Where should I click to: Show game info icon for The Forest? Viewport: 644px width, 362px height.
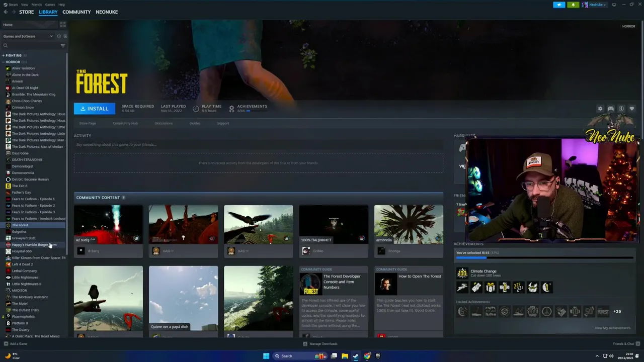(x=621, y=109)
